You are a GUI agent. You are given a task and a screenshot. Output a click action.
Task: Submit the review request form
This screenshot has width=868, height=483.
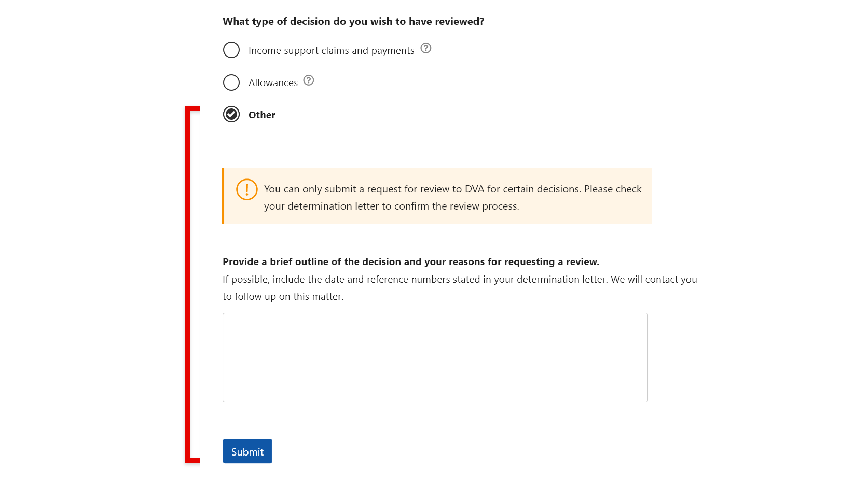click(247, 451)
